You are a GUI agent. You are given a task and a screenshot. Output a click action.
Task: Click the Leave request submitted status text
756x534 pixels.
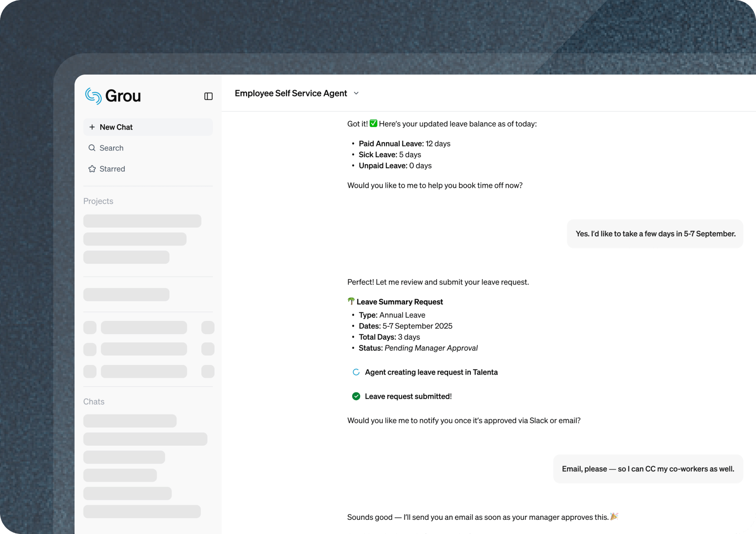click(408, 396)
